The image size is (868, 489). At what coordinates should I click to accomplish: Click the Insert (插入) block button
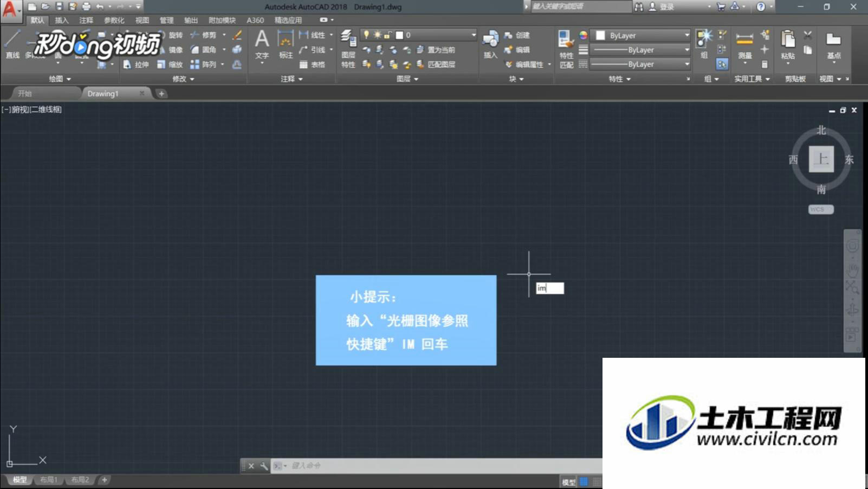pyautogui.click(x=490, y=44)
